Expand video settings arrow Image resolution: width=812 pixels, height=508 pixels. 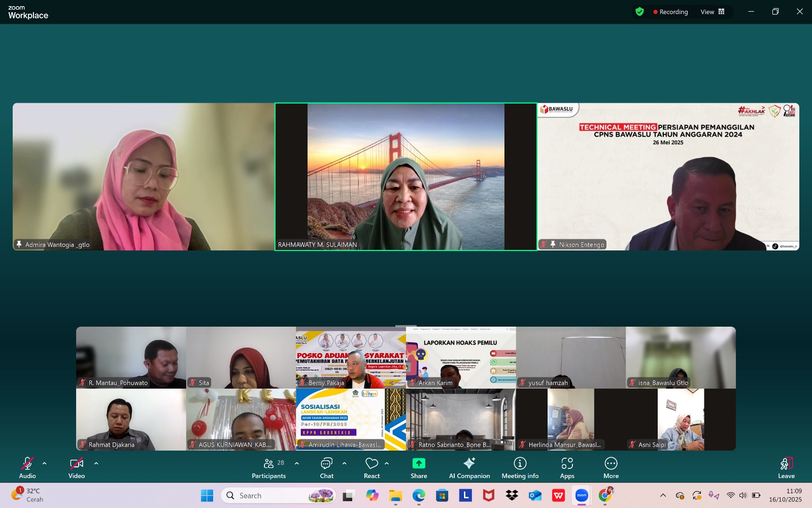[x=96, y=463]
